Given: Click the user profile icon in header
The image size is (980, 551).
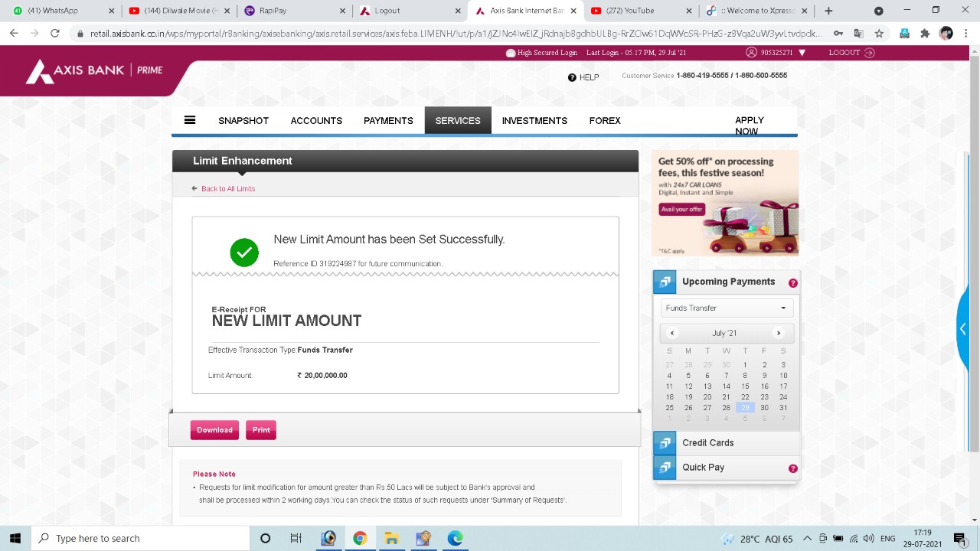Looking at the screenshot, I should click(x=751, y=52).
